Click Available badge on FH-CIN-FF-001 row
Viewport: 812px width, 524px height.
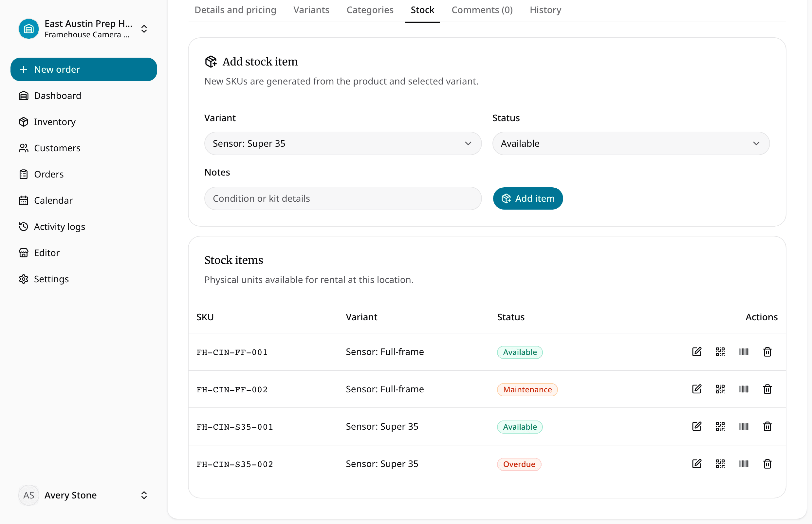520,352
